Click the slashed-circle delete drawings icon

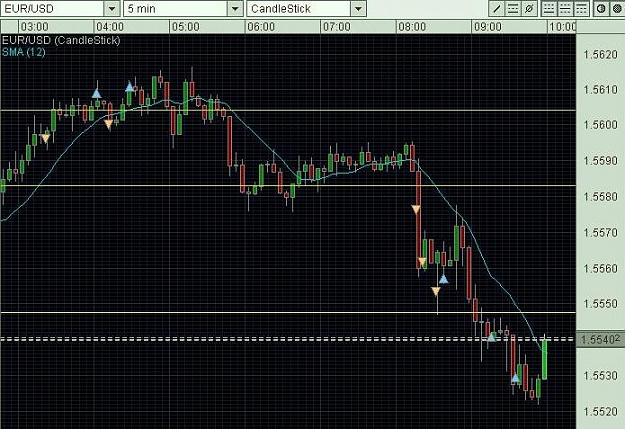tap(529, 8)
